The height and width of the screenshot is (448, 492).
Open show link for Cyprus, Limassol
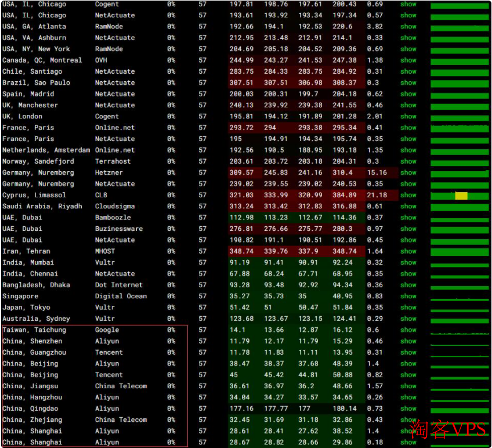(x=408, y=195)
